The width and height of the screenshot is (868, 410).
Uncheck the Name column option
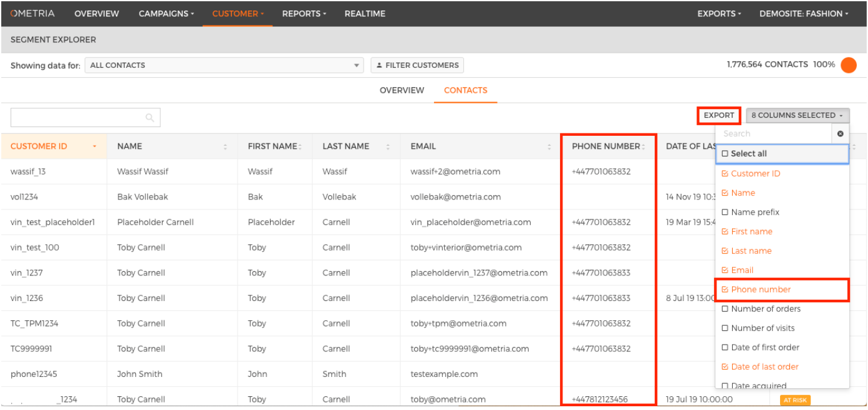click(725, 193)
